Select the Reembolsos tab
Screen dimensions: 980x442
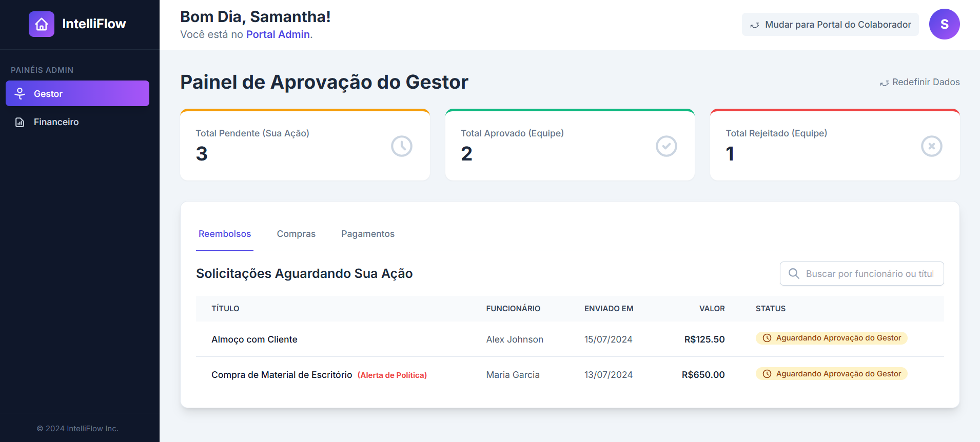pos(224,234)
